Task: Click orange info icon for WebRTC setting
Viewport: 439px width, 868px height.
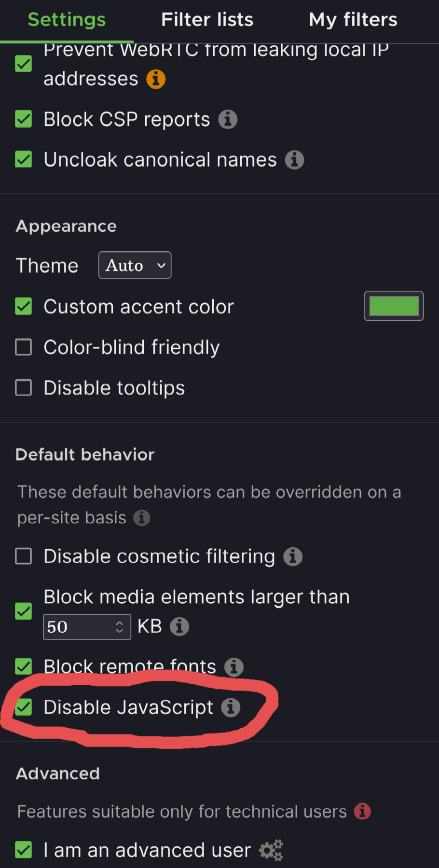Action: pos(156,79)
